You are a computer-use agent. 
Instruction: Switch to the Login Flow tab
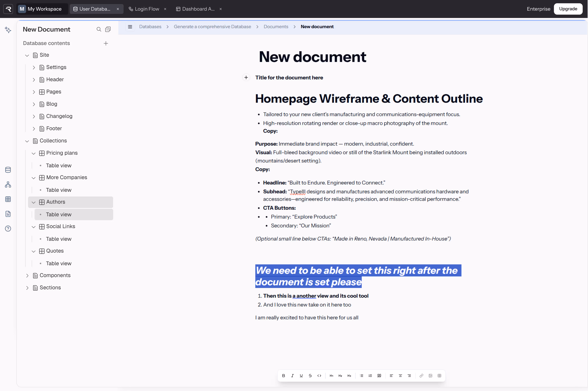[x=146, y=9]
